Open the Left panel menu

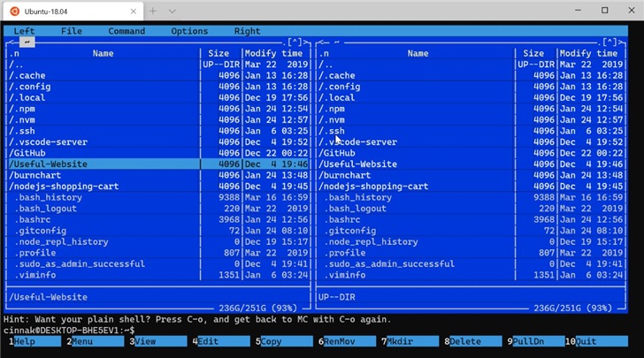click(x=24, y=31)
